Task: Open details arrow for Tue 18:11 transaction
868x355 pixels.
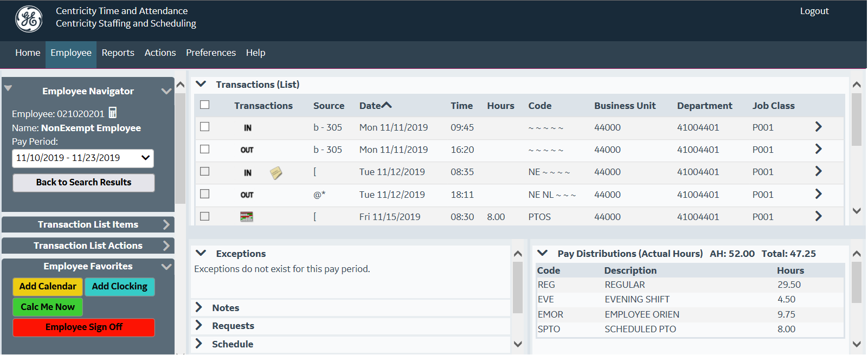Action: point(818,194)
